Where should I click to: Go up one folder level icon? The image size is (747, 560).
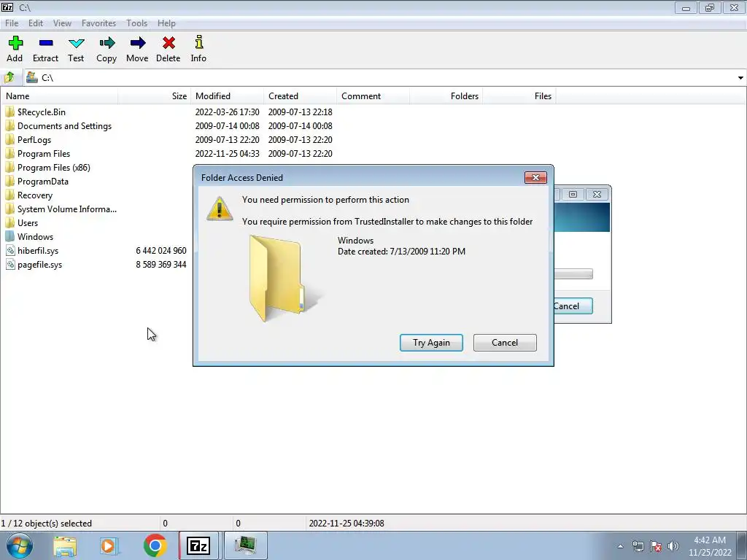point(9,77)
